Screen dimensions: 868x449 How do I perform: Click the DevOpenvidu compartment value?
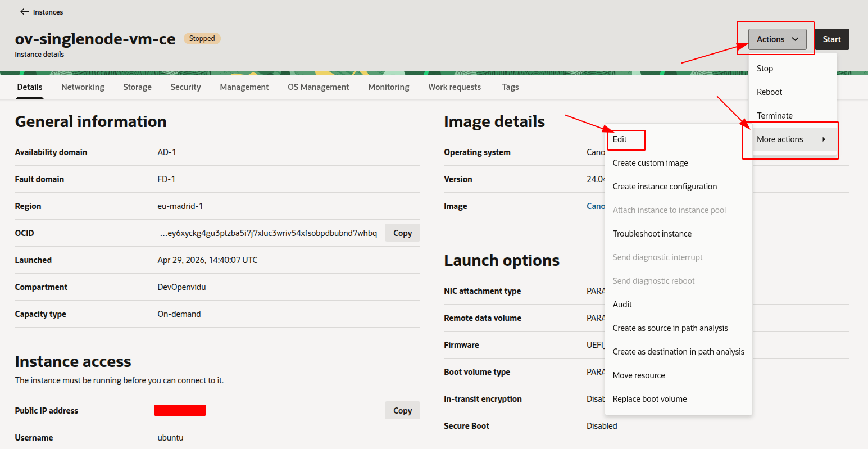[x=181, y=287]
